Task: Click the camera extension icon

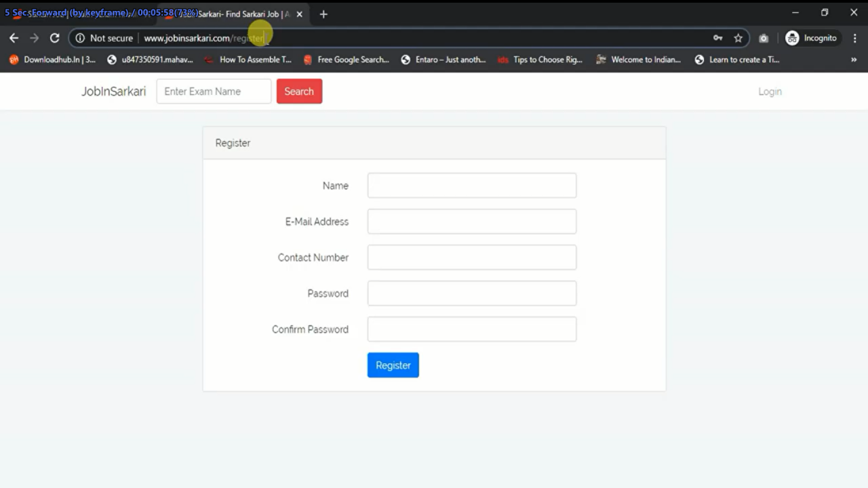Action: coord(764,38)
